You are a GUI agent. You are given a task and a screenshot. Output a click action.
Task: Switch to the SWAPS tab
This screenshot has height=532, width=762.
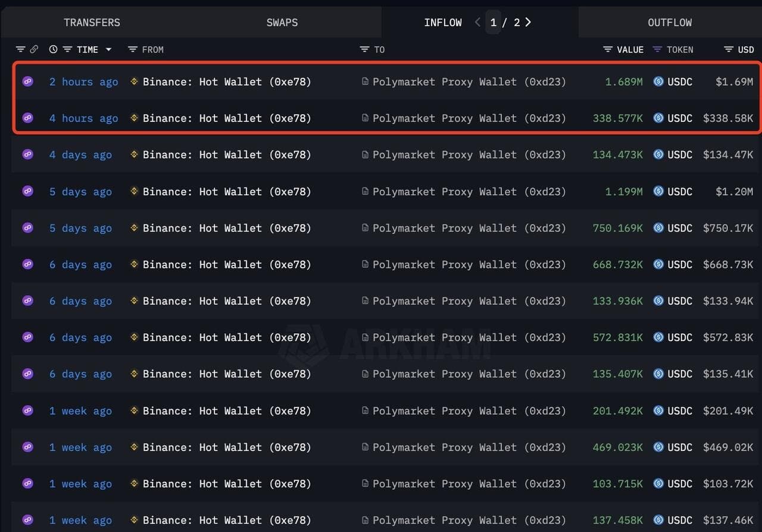(282, 23)
